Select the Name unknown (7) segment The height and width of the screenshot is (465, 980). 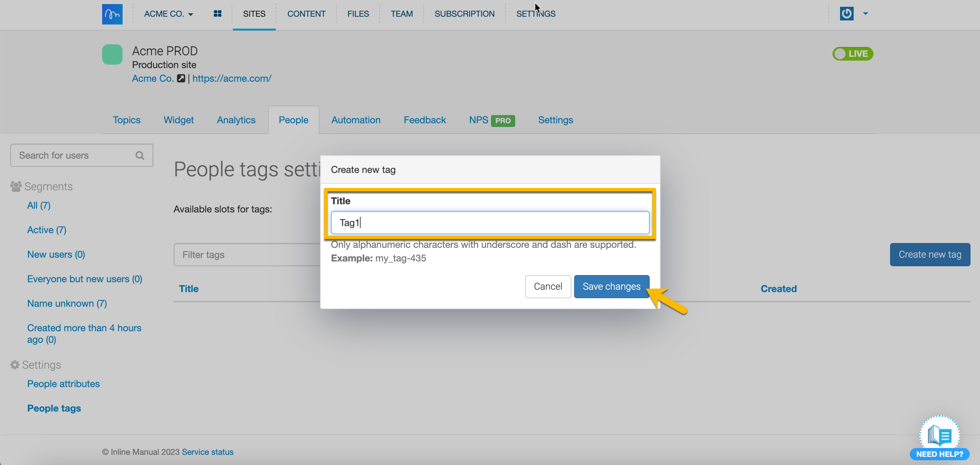pyautogui.click(x=67, y=303)
